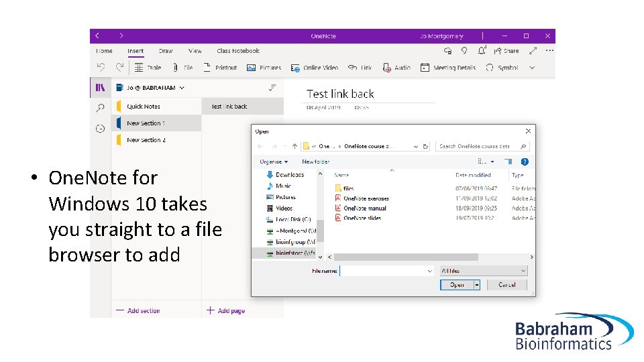Refresh the folder in Open dialog
This screenshot has width=644, height=362.
point(425,146)
